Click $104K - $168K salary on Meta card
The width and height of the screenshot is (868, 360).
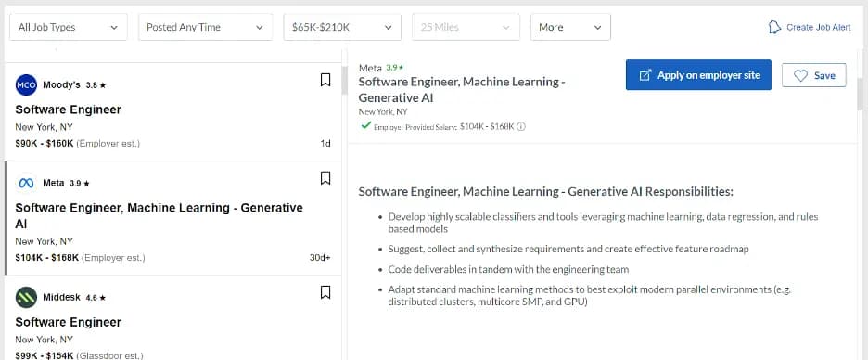tap(47, 258)
